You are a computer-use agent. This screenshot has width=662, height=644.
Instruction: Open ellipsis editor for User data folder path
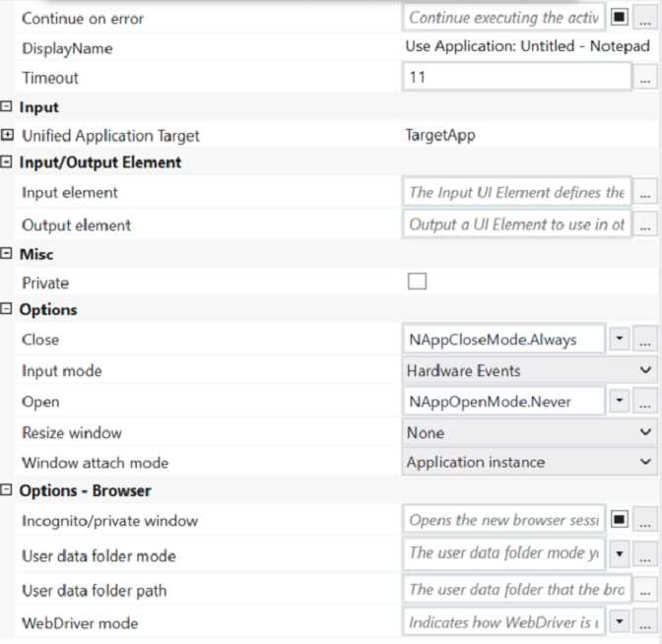pos(645,591)
